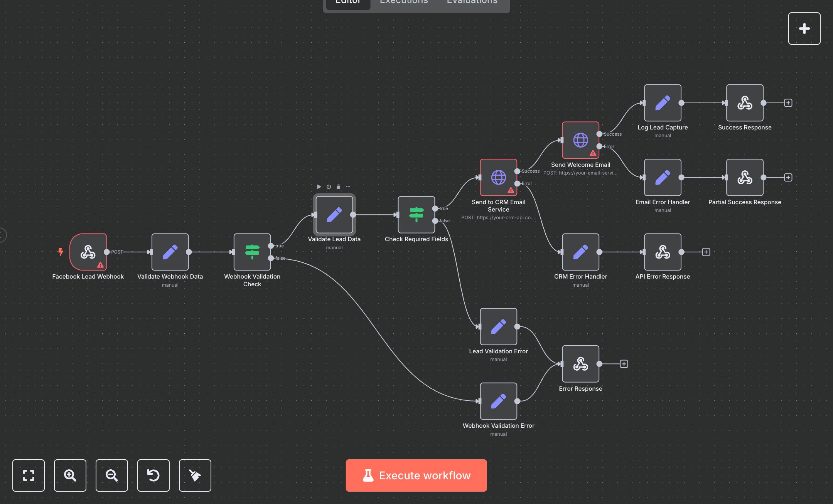Reset the canvas zoom with the circular arrow icon
This screenshot has width=833, height=504.
click(153, 475)
